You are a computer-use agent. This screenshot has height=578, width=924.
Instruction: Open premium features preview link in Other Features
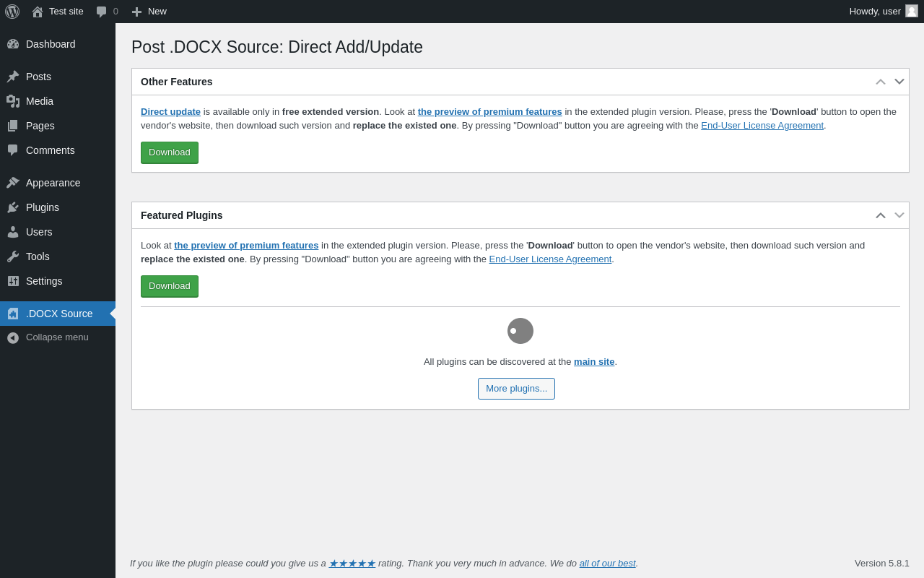489,112
